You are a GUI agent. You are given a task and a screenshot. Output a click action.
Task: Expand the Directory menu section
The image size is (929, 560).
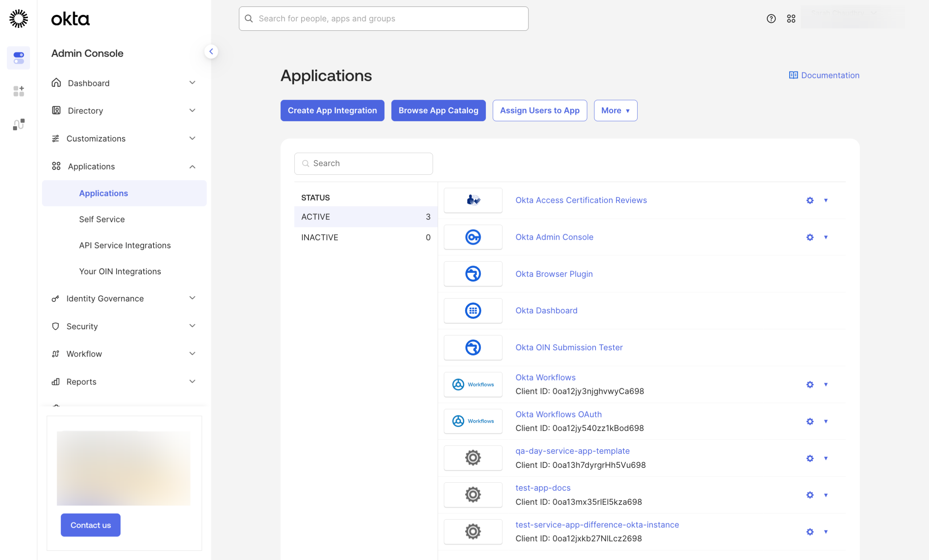(x=124, y=110)
